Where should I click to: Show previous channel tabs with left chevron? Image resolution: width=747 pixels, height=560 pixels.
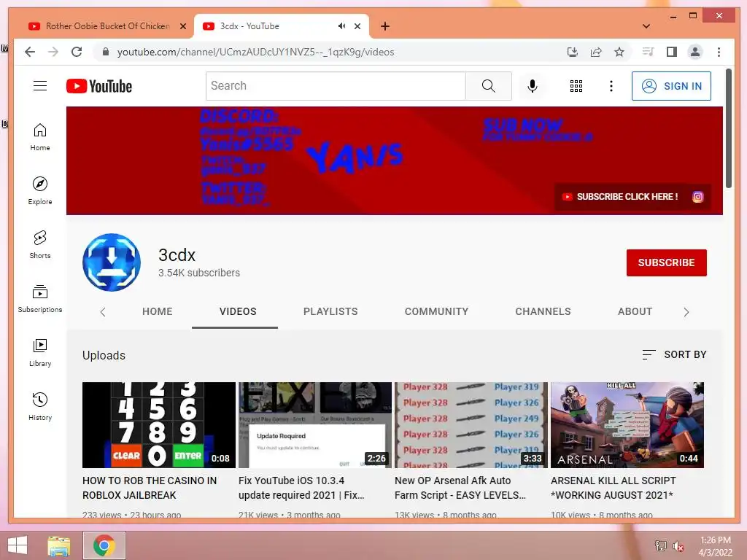tap(102, 312)
